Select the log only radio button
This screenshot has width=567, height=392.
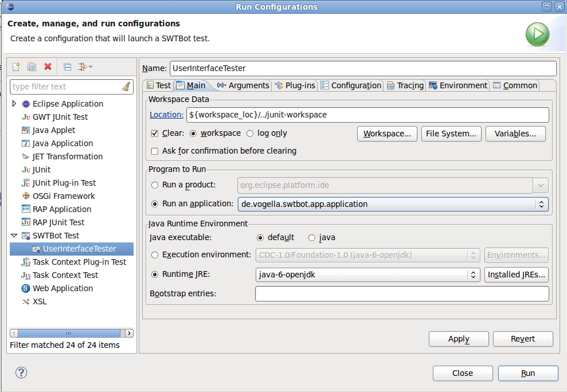[250, 134]
